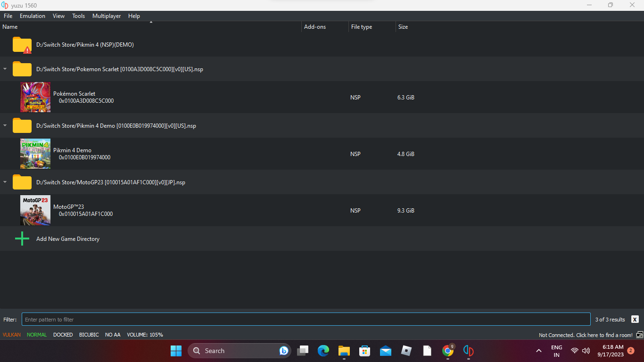Image resolution: width=644 pixels, height=362 pixels.
Task: Select the Pikmin 4 Demo title text
Action: click(x=72, y=150)
